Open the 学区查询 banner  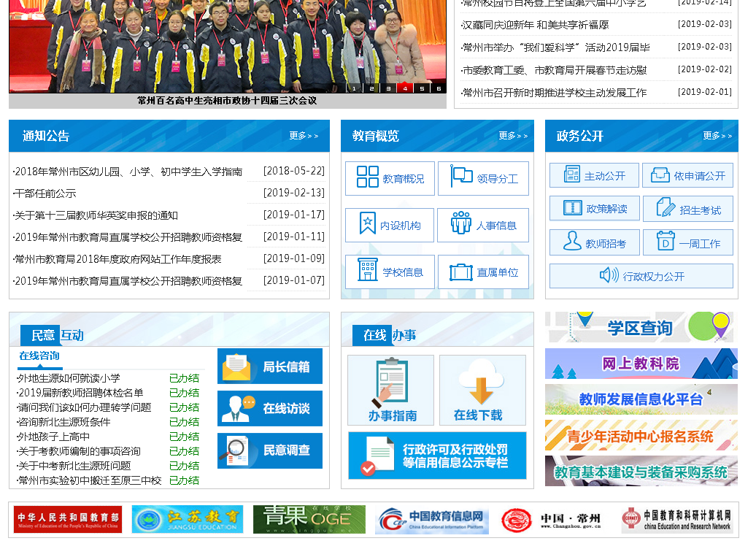641,327
